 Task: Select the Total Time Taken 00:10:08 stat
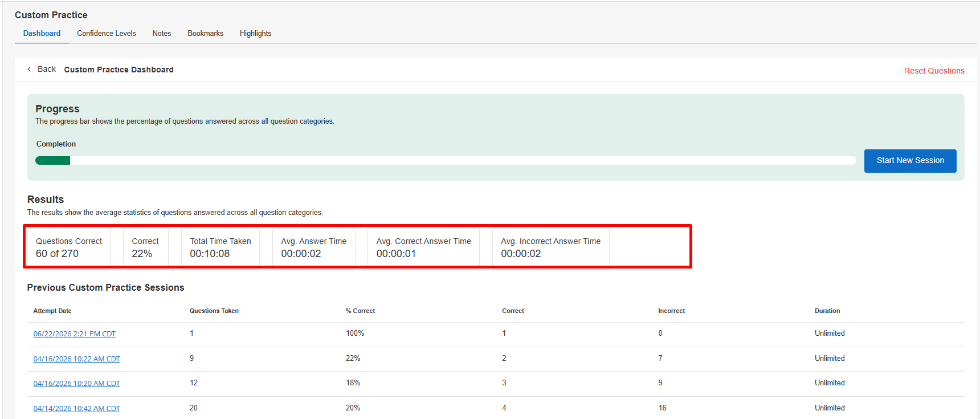tap(220, 247)
